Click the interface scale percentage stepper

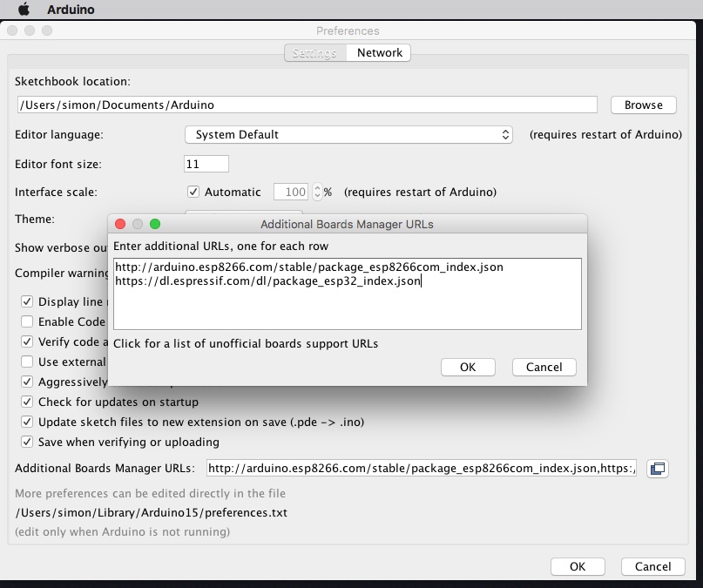317,192
